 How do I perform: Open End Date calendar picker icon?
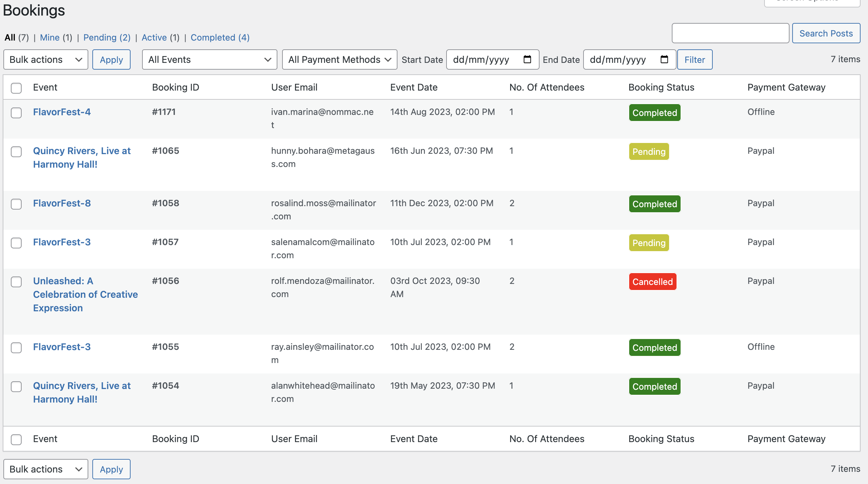tap(664, 59)
